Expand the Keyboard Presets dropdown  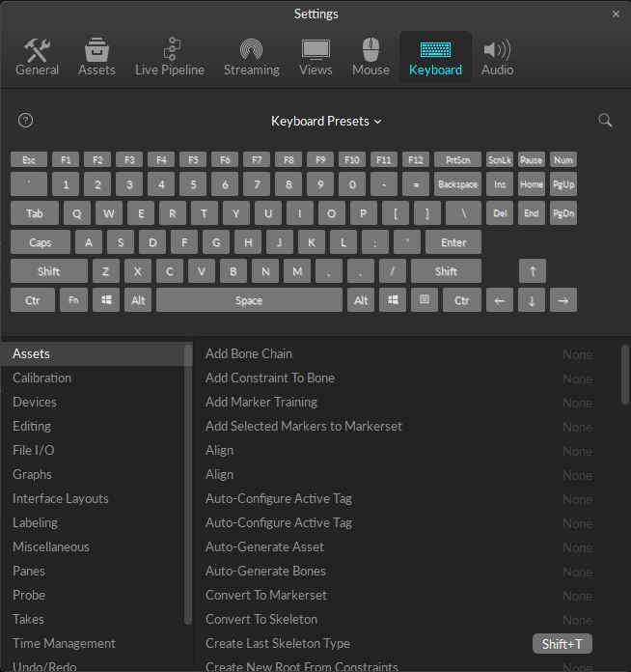(326, 121)
